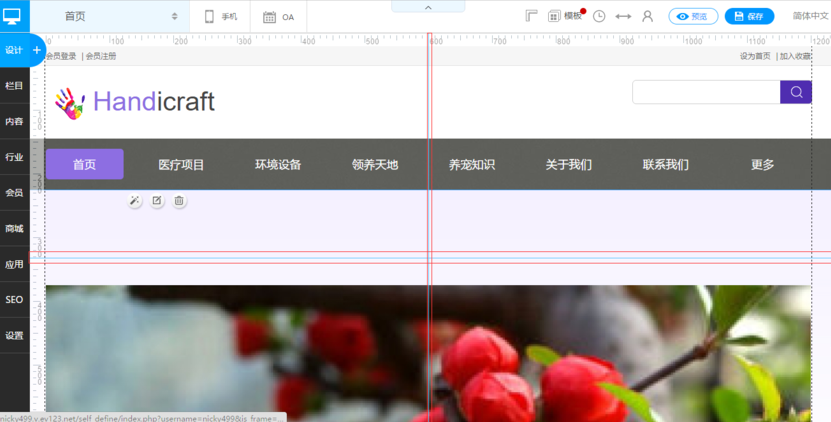Open the SEO sidebar menu
The height and width of the screenshot is (422, 831).
(x=14, y=300)
